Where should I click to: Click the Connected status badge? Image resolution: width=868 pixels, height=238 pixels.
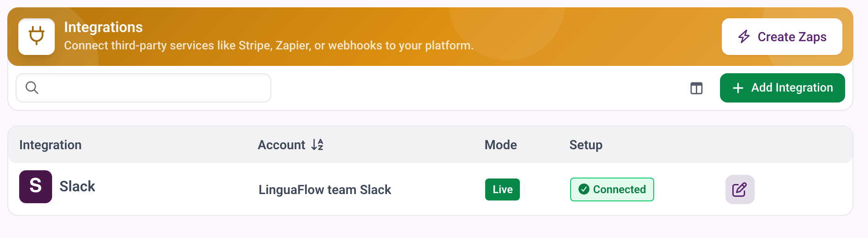tap(612, 189)
